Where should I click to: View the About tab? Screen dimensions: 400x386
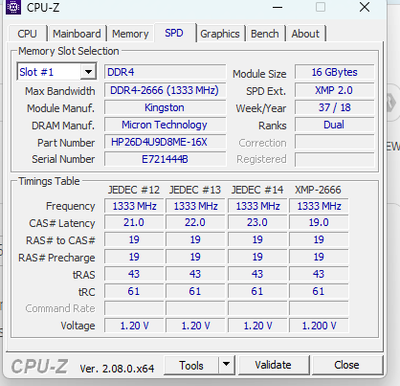305,34
